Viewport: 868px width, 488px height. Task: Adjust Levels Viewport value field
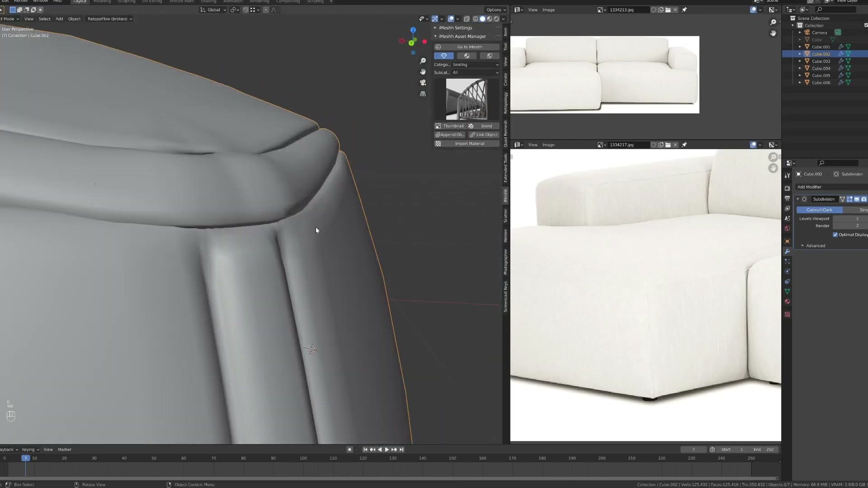pyautogui.click(x=850, y=219)
